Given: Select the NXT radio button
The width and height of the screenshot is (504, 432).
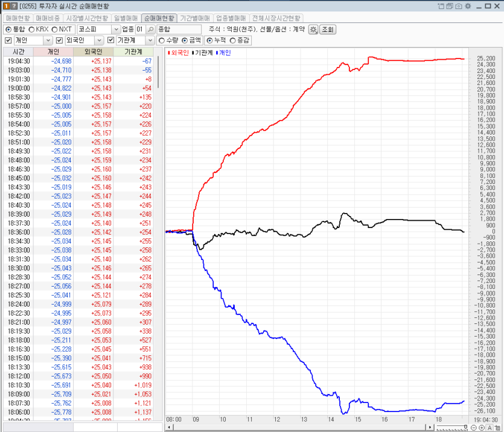Looking at the screenshot, I should pos(55,30).
